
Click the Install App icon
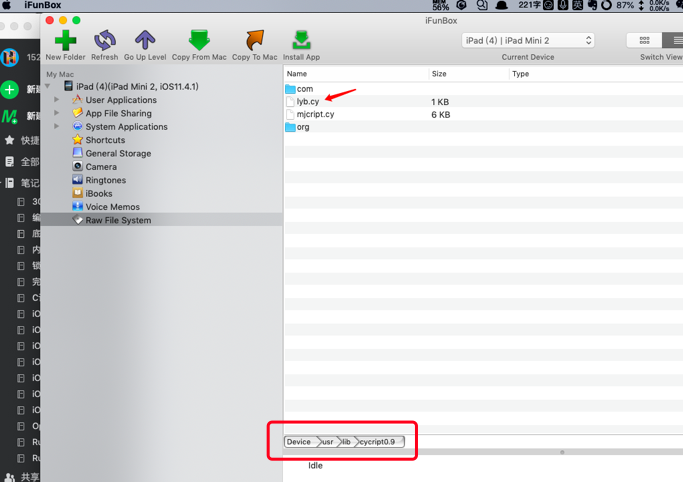(x=301, y=41)
